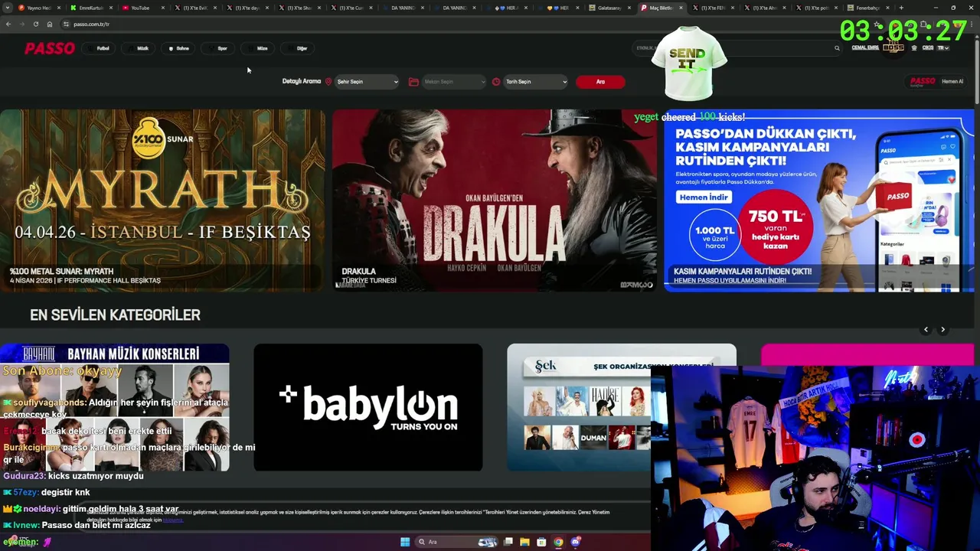The image size is (980, 551).
Task: Switch to the EmreKurtulu tab
Action: pos(91,8)
